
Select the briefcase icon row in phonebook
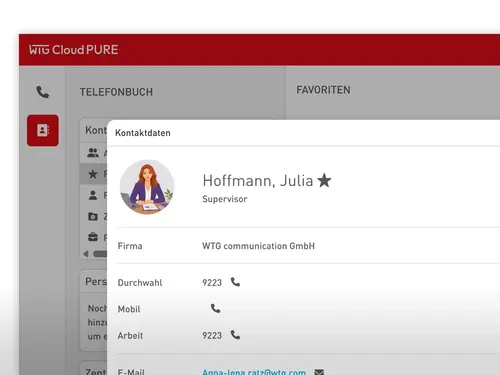click(x=93, y=237)
